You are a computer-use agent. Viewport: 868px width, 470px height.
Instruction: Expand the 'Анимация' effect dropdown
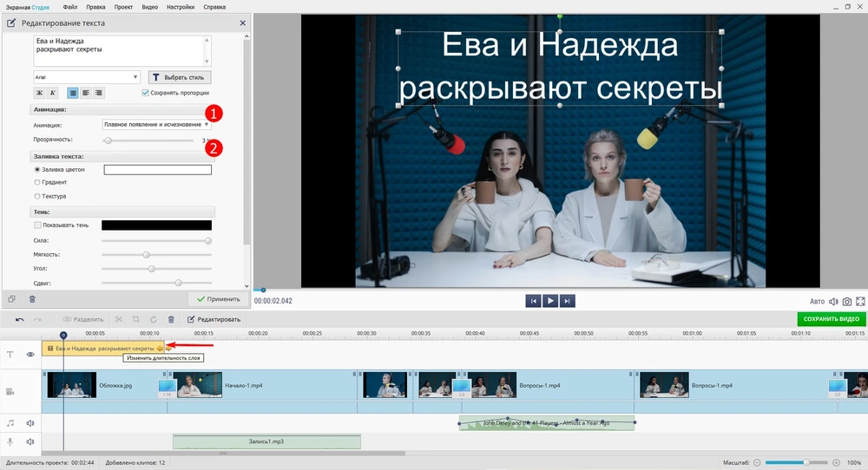(x=156, y=124)
